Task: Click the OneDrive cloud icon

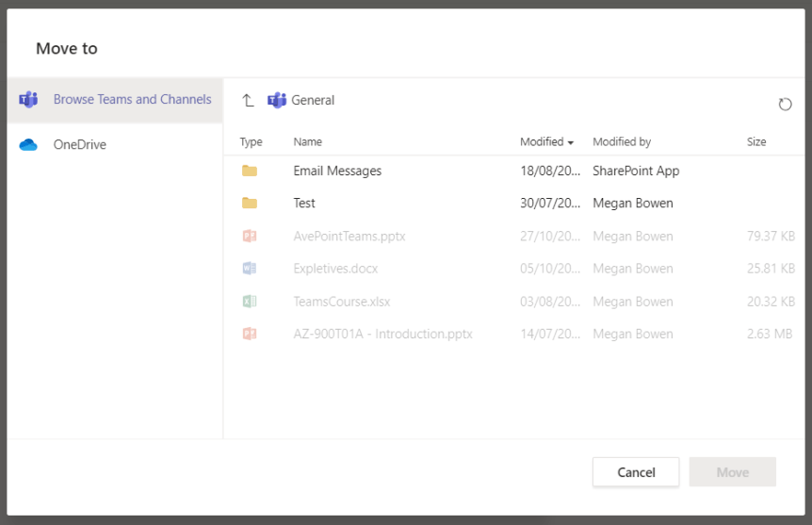Action: pyautogui.click(x=28, y=145)
